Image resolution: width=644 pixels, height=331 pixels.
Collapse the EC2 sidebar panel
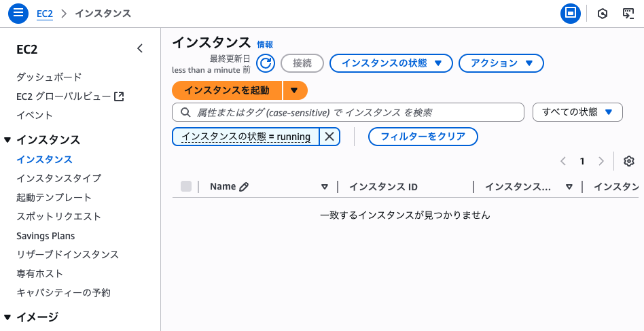coord(140,48)
